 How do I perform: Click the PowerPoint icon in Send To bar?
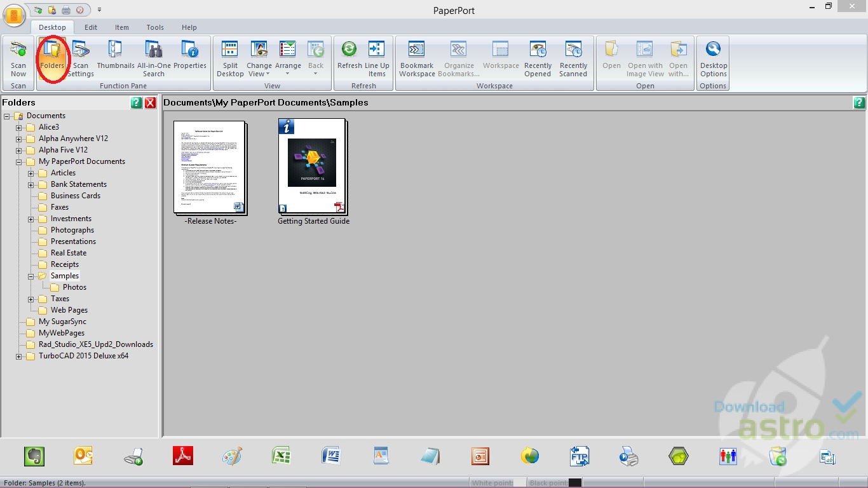(480, 456)
